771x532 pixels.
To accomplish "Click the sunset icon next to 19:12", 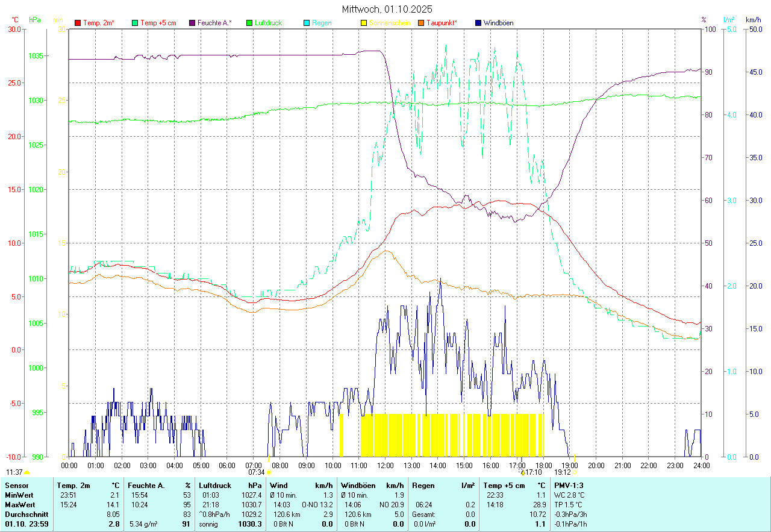I will coord(575,473).
